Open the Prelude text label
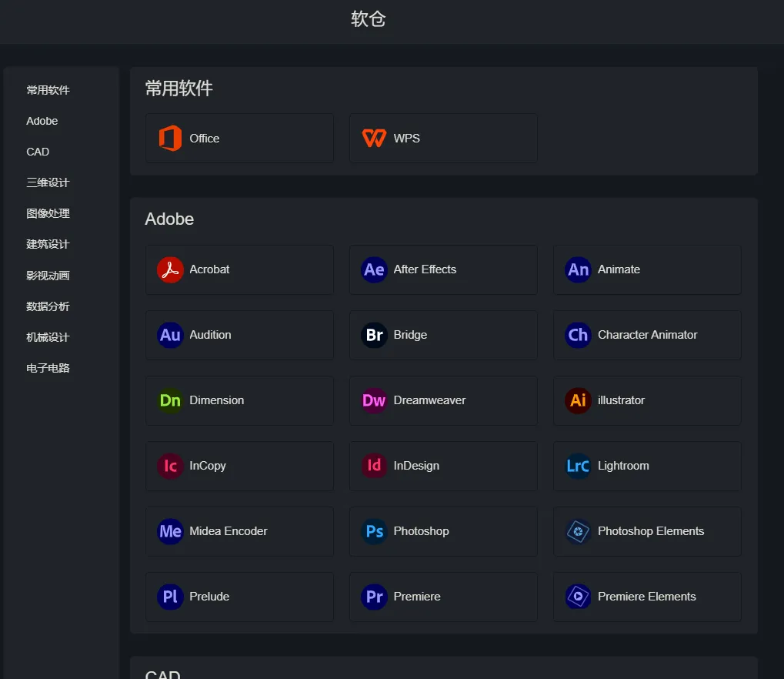Viewport: 784px width, 679px height. pyautogui.click(x=209, y=597)
